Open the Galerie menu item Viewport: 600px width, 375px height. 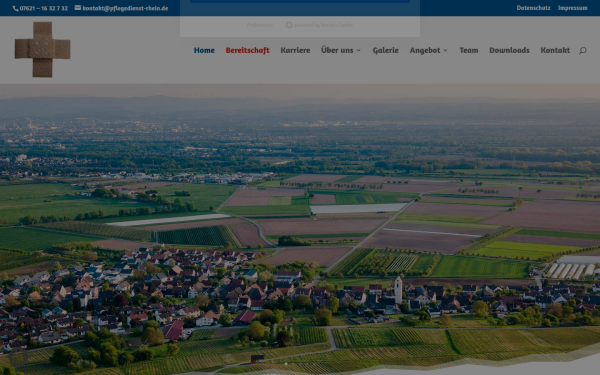(385, 50)
